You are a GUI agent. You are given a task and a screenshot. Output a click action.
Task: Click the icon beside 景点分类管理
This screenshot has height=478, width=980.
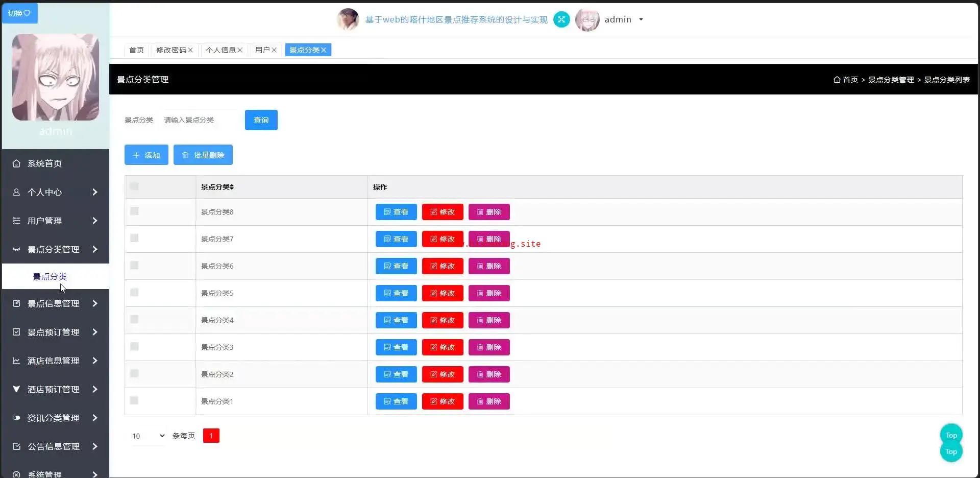tap(16, 249)
